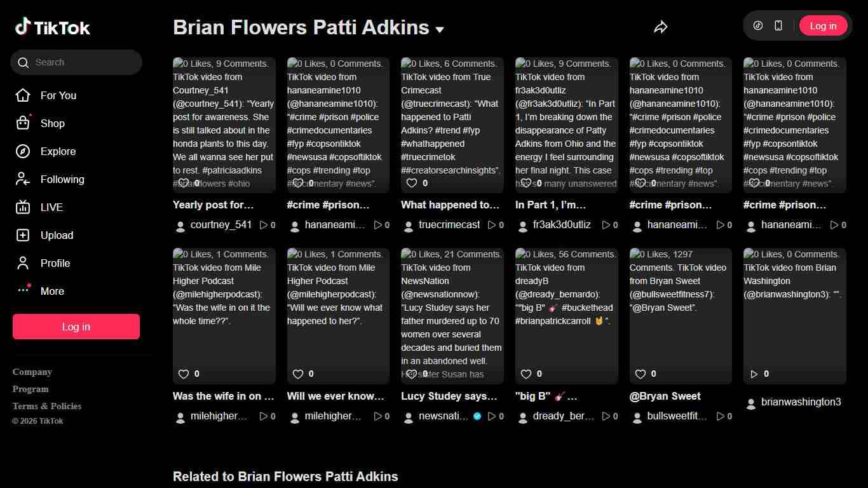Click the TikTok logo icon
This screenshot has height=488, width=868.
click(24, 27)
